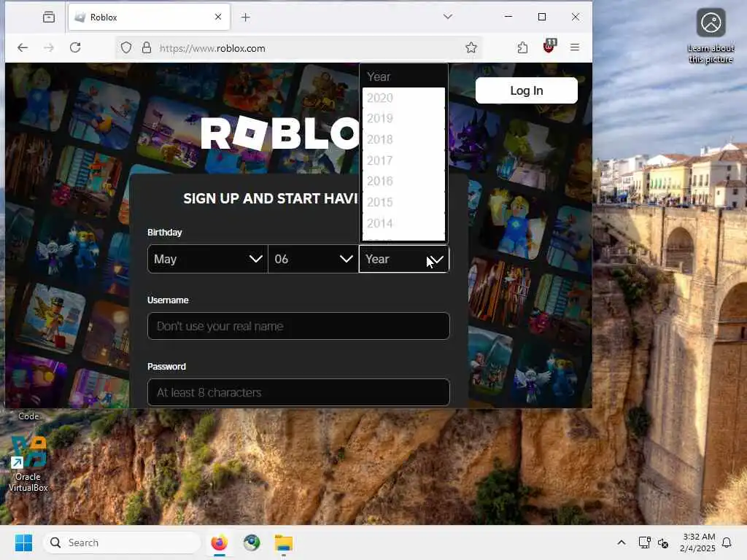
Task: Open the Windows Start menu
Action: pos(23,542)
